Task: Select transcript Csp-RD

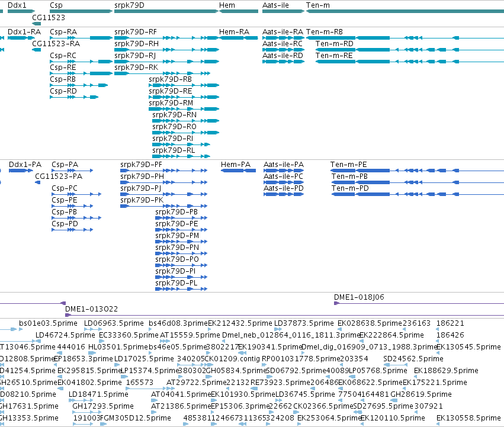Action: (x=63, y=91)
